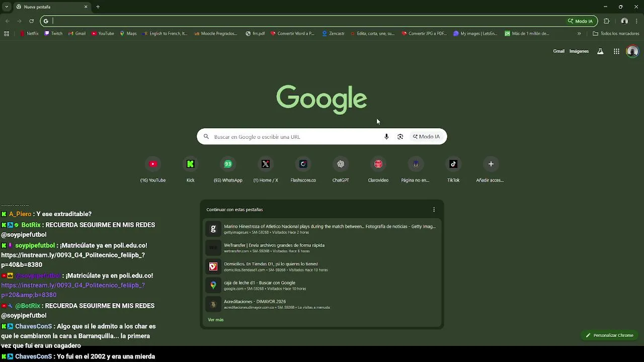Open the YouTube bookmark
The height and width of the screenshot is (362, 644).
(103, 34)
